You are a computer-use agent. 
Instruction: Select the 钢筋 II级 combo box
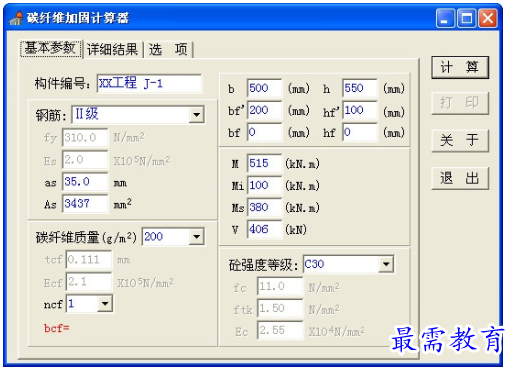138,115
